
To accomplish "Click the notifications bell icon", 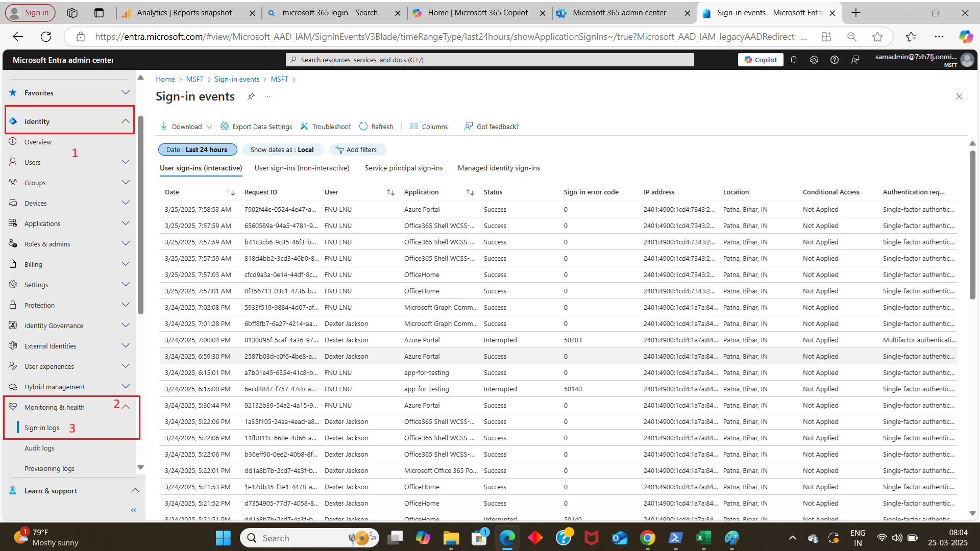I will [794, 60].
